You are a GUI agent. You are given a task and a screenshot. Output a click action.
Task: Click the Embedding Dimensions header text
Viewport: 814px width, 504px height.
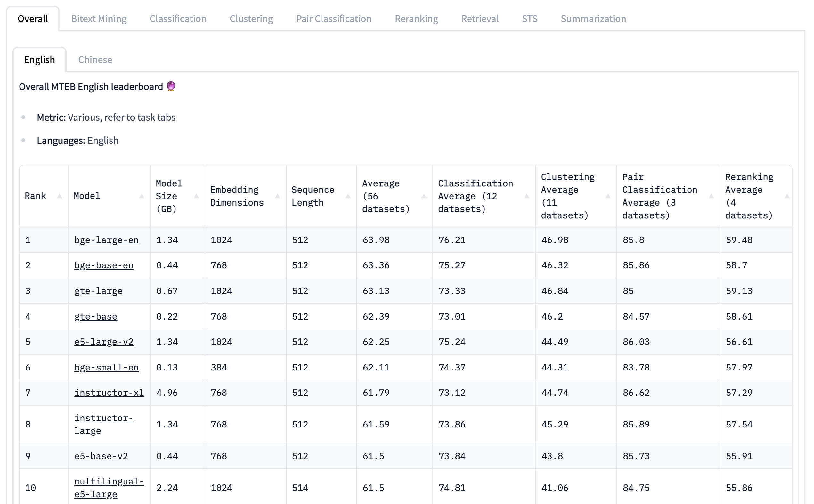[237, 196]
